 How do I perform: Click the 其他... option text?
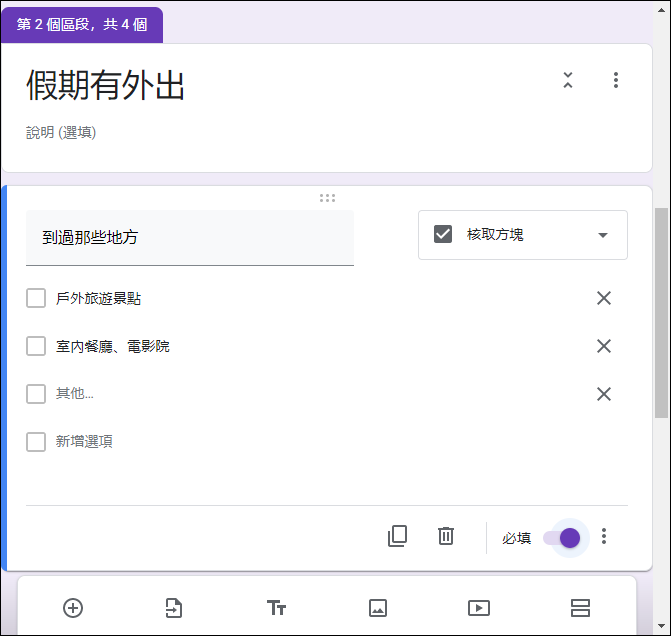pos(74,393)
